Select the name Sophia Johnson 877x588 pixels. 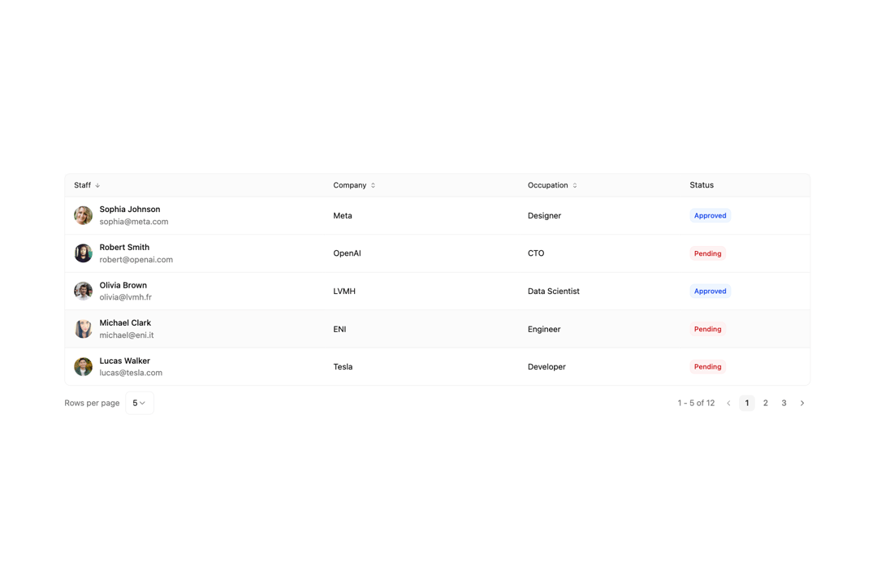(x=130, y=210)
